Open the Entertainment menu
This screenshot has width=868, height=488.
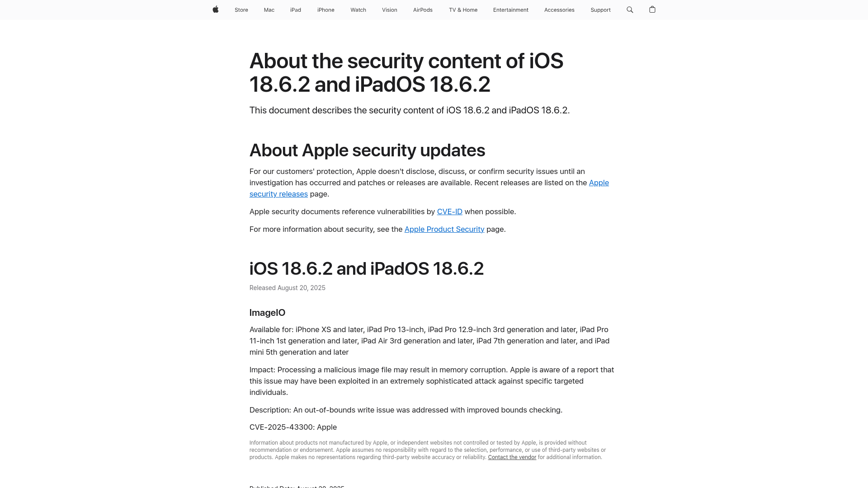[x=511, y=10]
